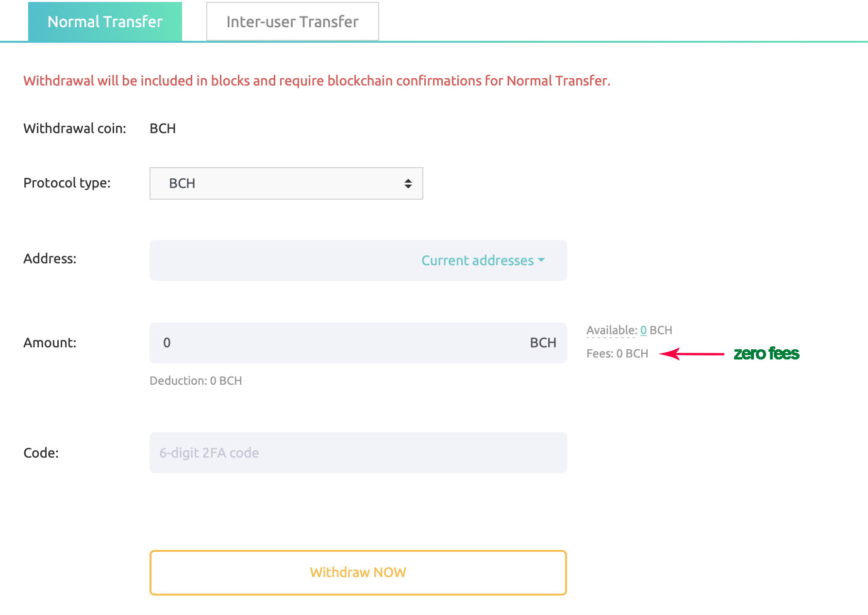The image size is (868, 615).
Task: Click the Available label text
Action: pyautogui.click(x=612, y=330)
